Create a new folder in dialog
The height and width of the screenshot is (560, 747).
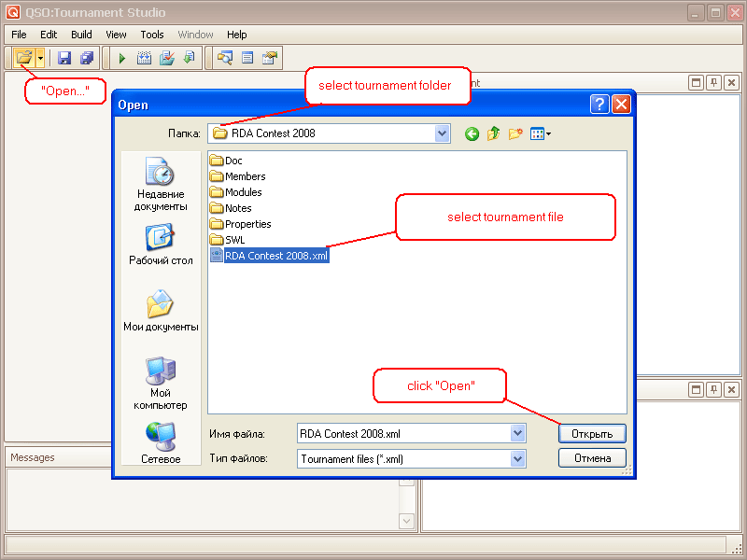click(514, 133)
